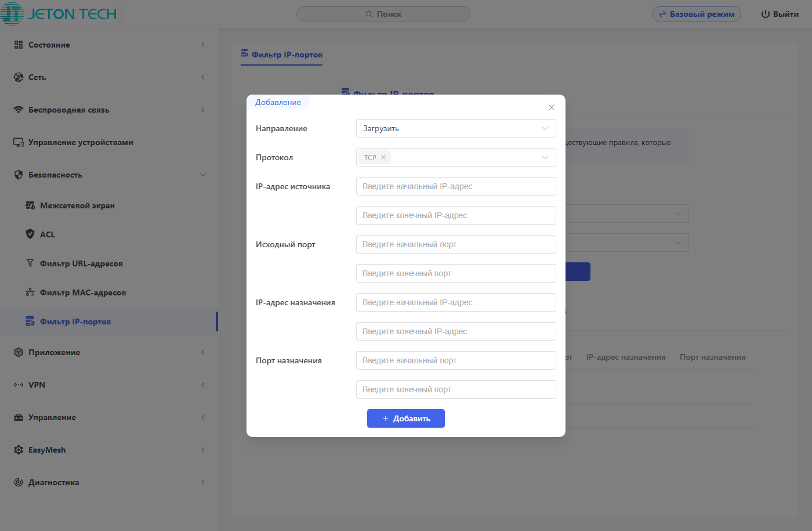Click the Управление устройствами devices icon
812x531 pixels.
(x=19, y=142)
